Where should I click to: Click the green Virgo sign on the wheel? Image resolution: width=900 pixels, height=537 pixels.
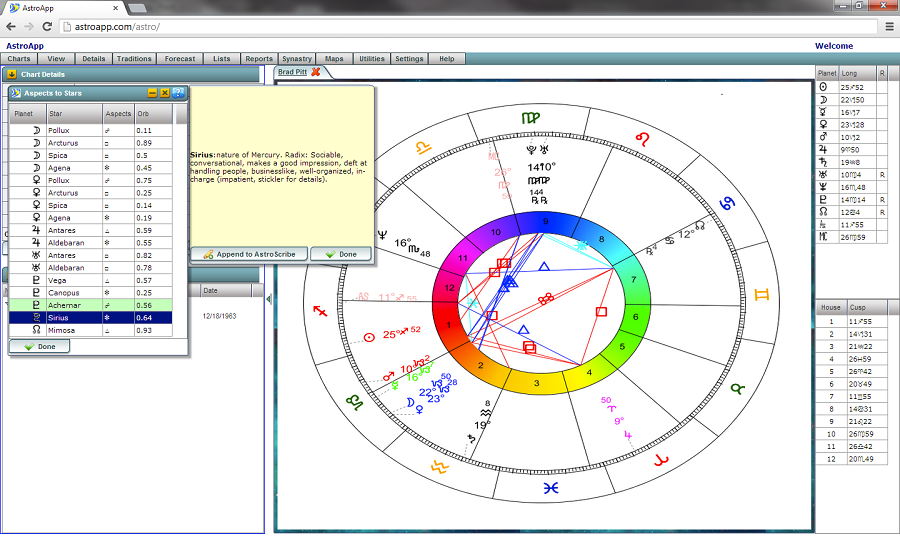[530, 118]
